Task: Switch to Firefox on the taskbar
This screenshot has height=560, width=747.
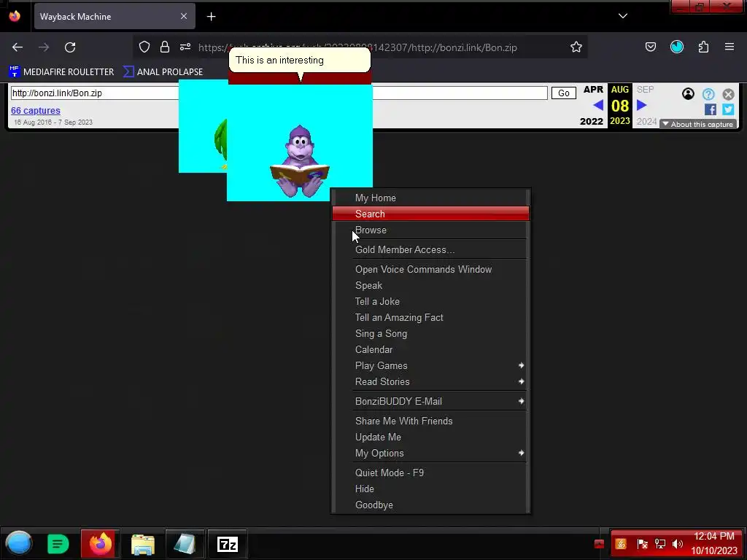Action: (100, 544)
